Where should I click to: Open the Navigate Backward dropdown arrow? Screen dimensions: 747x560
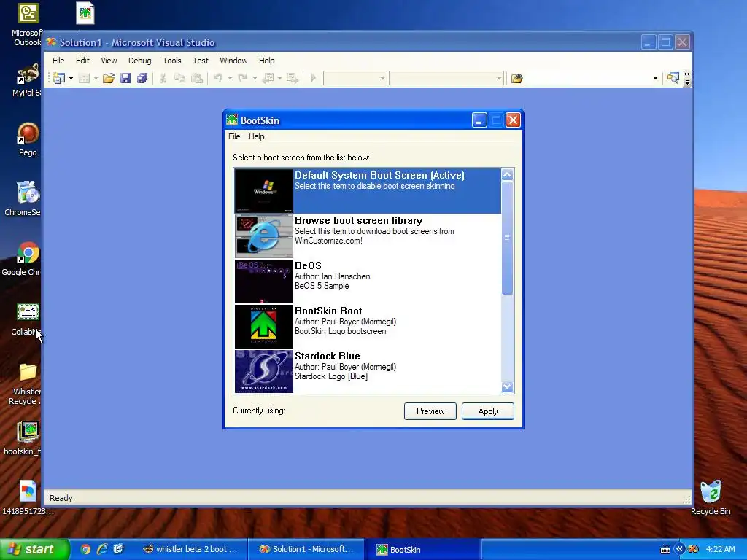pos(279,78)
